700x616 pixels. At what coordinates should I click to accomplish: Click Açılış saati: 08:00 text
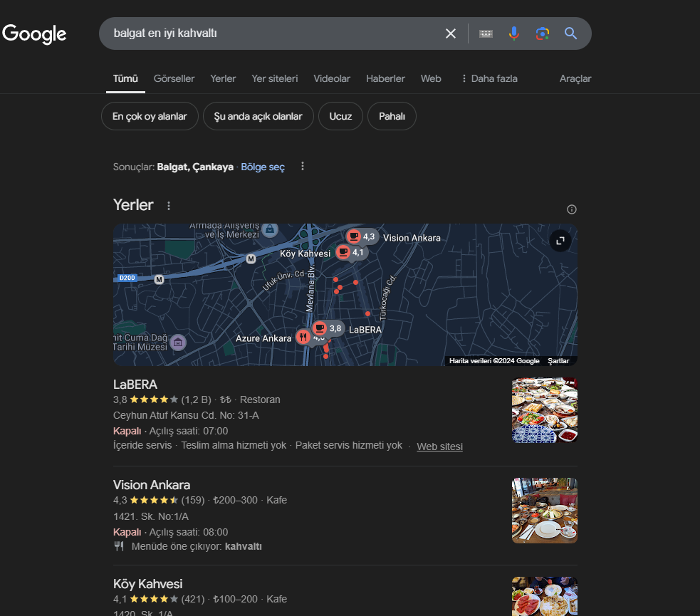[189, 532]
